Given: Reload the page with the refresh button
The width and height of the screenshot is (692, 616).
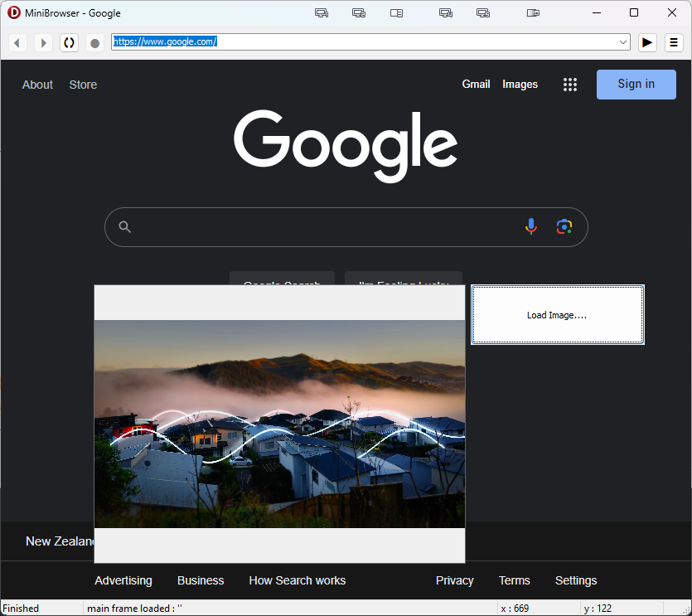Looking at the screenshot, I should tap(69, 43).
